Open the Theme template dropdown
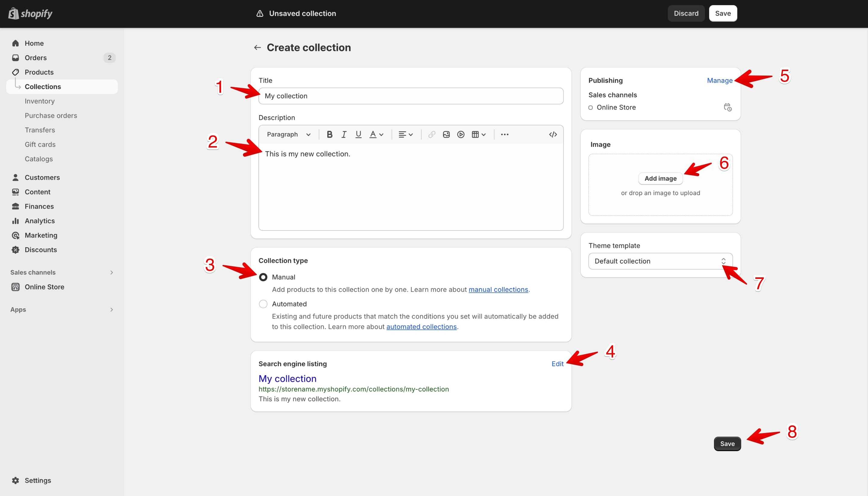 coord(660,261)
